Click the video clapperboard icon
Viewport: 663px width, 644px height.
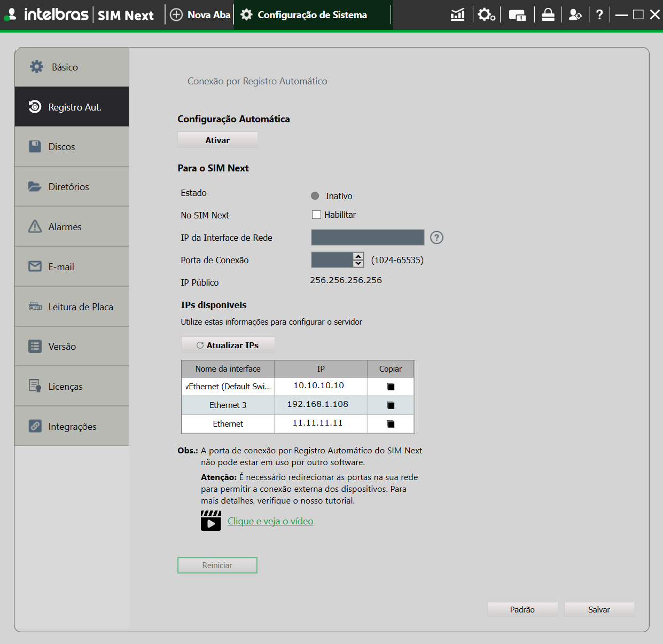(211, 521)
